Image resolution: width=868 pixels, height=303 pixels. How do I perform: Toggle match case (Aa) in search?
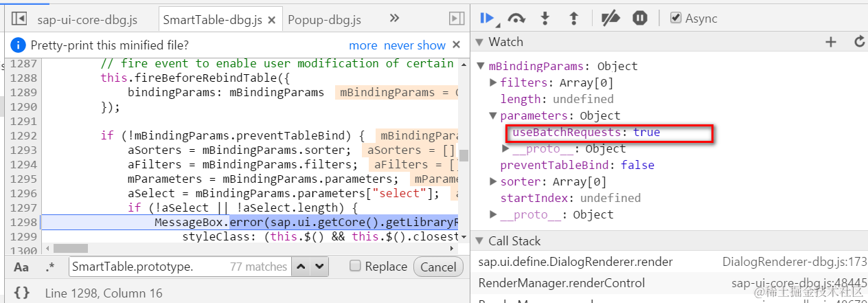(21, 267)
